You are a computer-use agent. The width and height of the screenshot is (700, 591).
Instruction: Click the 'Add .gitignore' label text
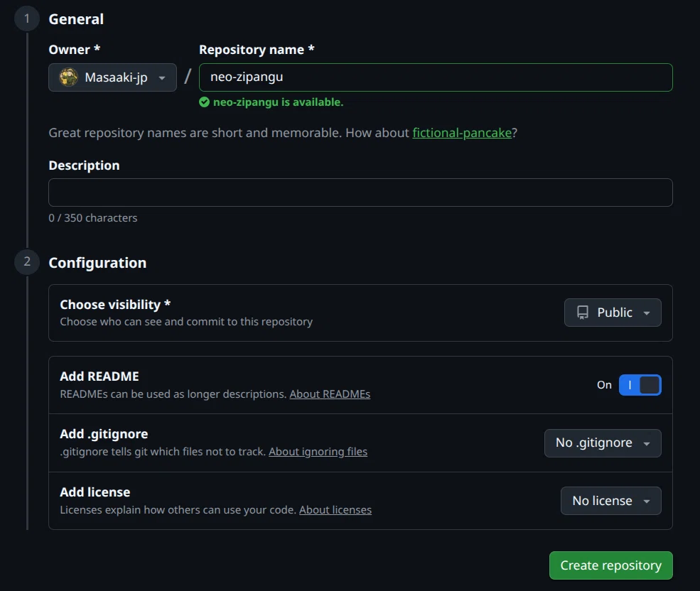tap(104, 434)
